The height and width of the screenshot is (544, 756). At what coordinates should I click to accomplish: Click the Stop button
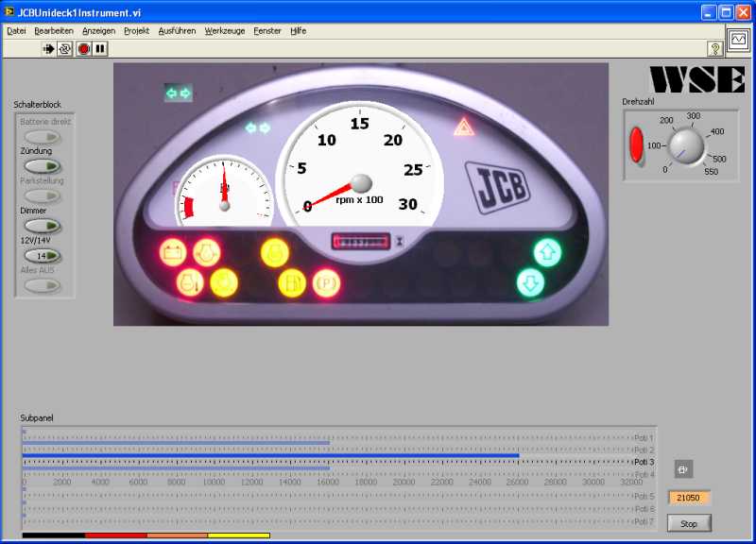[689, 523]
